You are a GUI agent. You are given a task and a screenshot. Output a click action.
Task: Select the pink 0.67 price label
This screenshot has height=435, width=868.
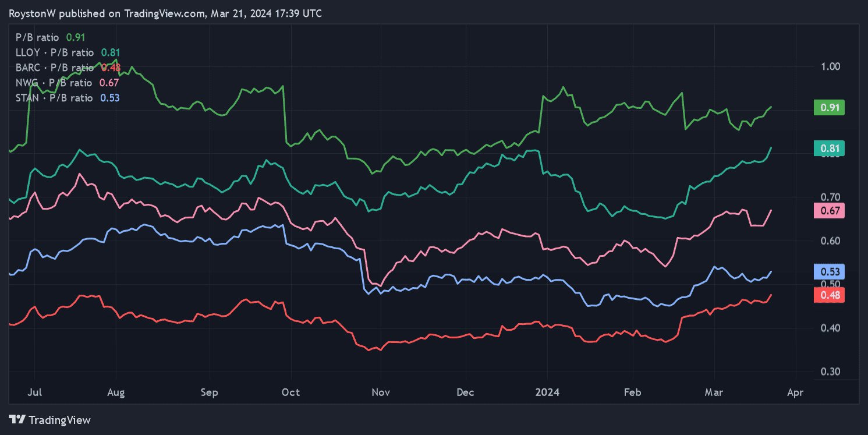click(x=828, y=210)
